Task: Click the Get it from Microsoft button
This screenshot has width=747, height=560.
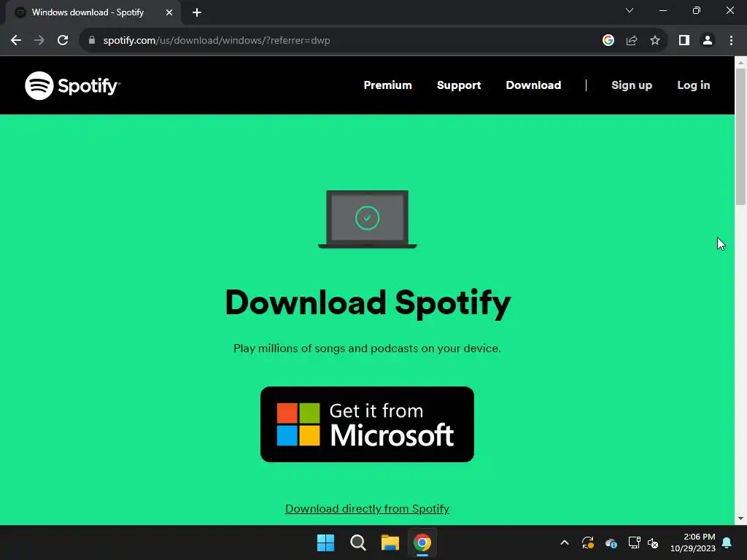Action: pyautogui.click(x=368, y=424)
